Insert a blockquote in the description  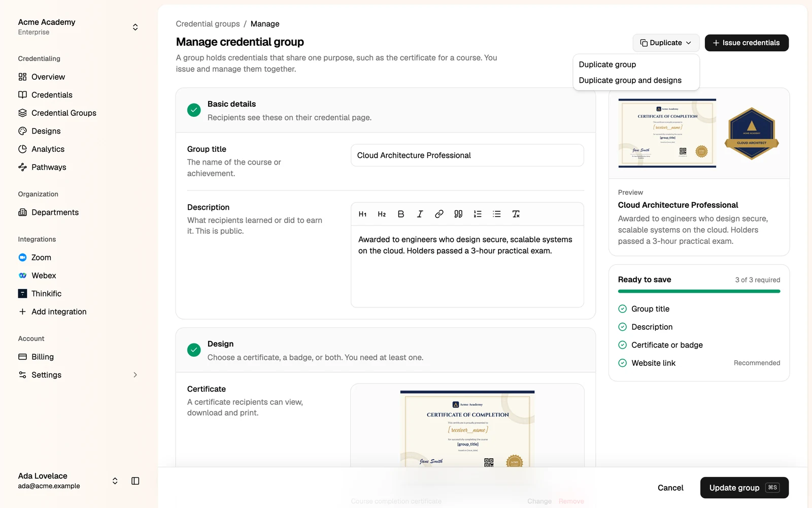point(458,214)
